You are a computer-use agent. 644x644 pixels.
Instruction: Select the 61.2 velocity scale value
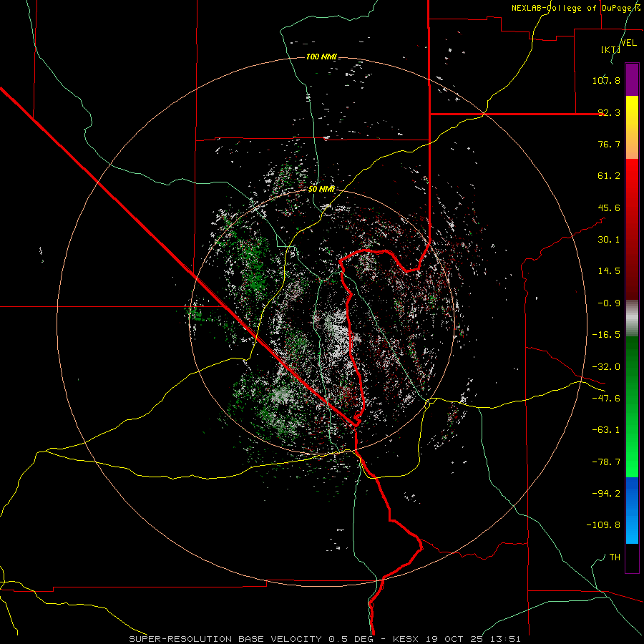click(609, 176)
